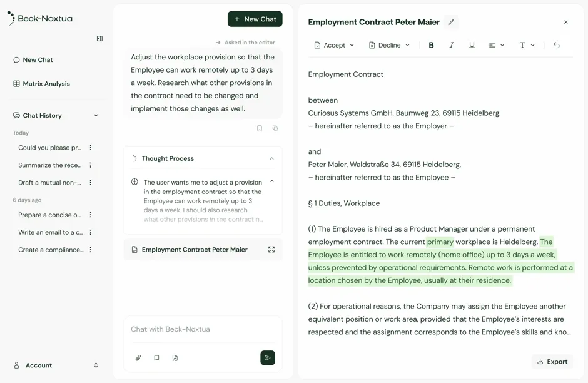This screenshot has width=588, height=383.
Task: Toggle underline formatting in the editor
Action: point(472,45)
